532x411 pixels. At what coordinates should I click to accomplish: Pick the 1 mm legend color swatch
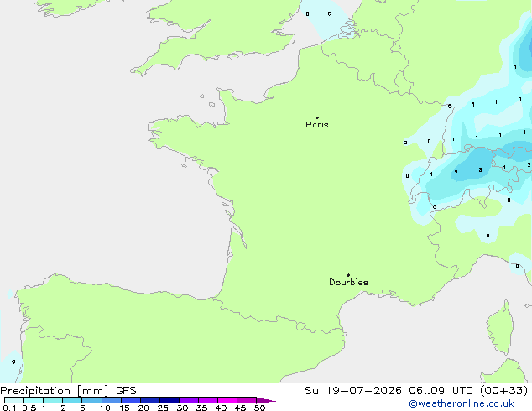[x=53, y=400]
